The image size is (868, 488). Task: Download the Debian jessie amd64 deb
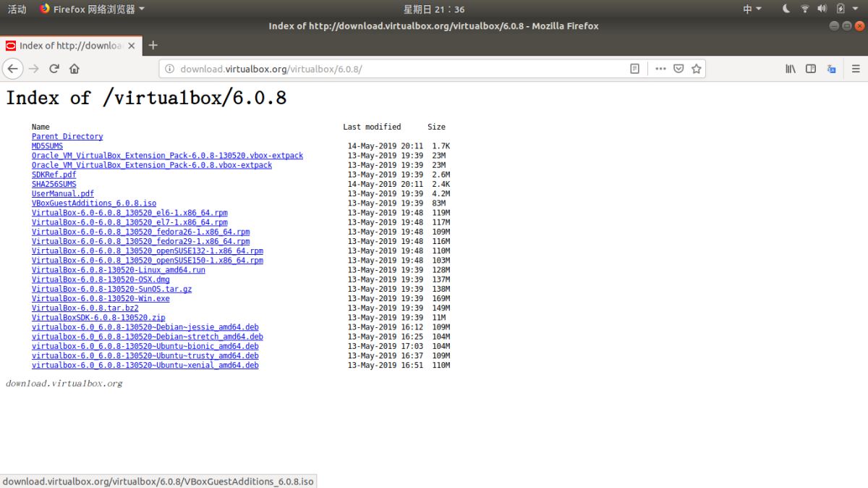click(x=145, y=327)
